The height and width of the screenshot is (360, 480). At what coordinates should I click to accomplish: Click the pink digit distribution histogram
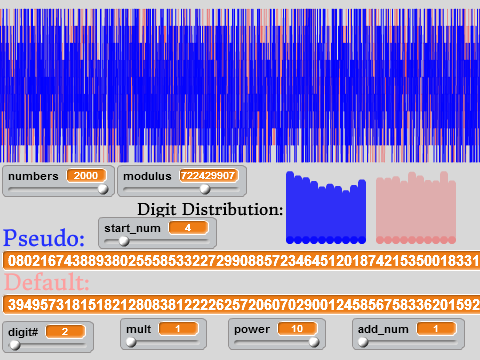click(416, 207)
